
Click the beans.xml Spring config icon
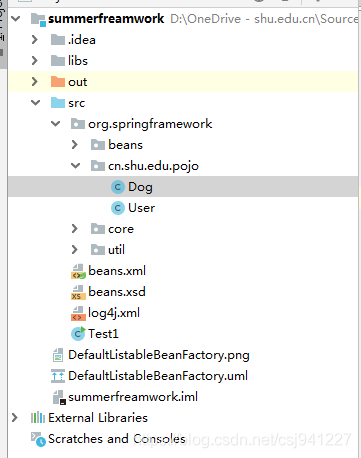click(78, 271)
